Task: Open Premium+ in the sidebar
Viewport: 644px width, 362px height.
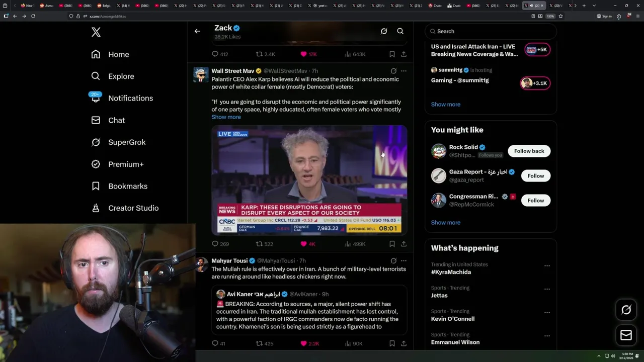Action: click(117, 164)
